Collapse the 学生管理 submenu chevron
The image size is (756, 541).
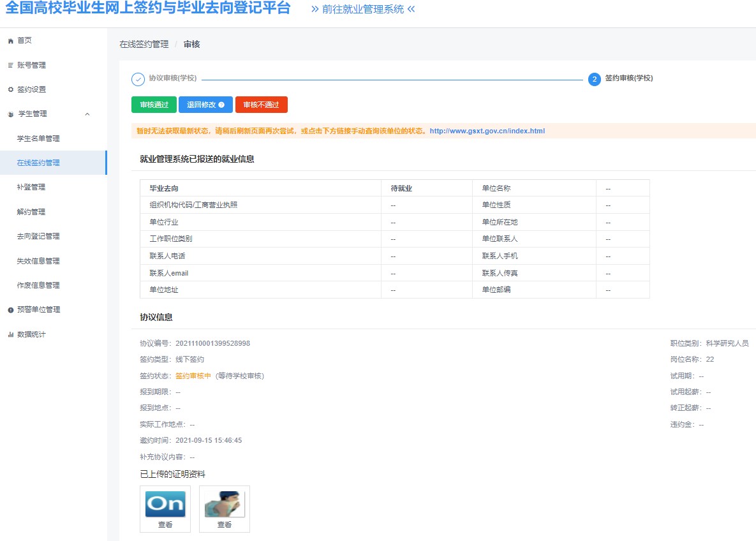pyautogui.click(x=87, y=114)
